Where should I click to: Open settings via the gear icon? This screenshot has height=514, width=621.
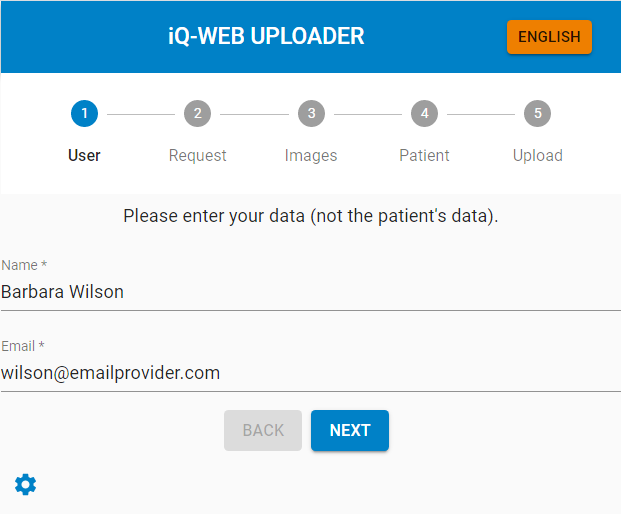point(25,485)
